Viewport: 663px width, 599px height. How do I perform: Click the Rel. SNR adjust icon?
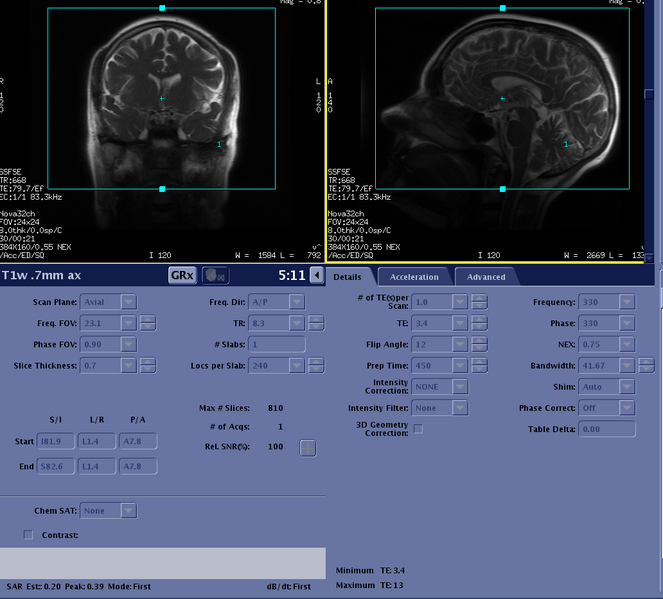307,448
